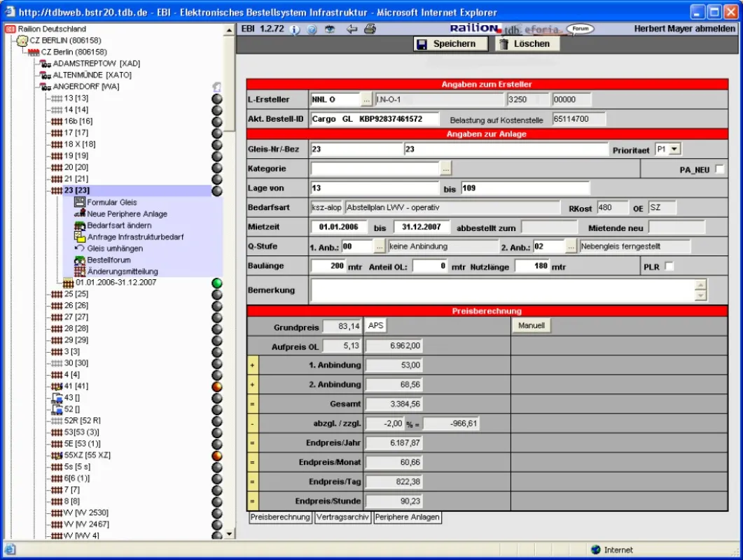
Task: Click the tree panel scroll down arrow
Action: [229, 534]
